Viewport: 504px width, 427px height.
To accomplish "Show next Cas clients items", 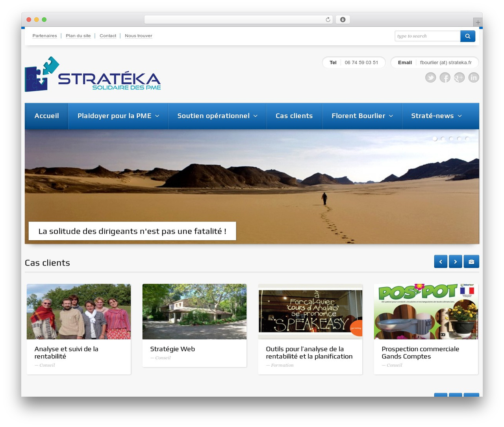I will click(456, 262).
